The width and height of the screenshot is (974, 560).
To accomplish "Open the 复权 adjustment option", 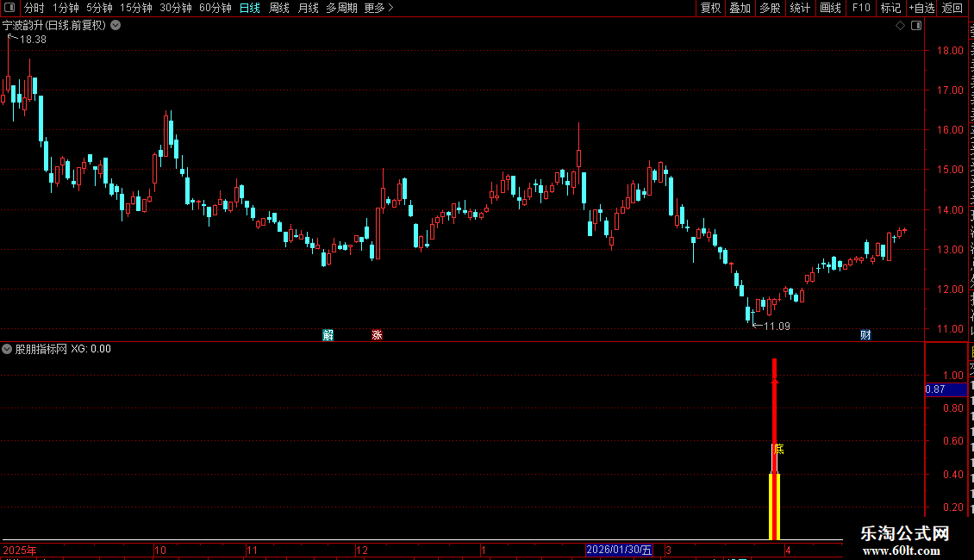I will [x=710, y=8].
